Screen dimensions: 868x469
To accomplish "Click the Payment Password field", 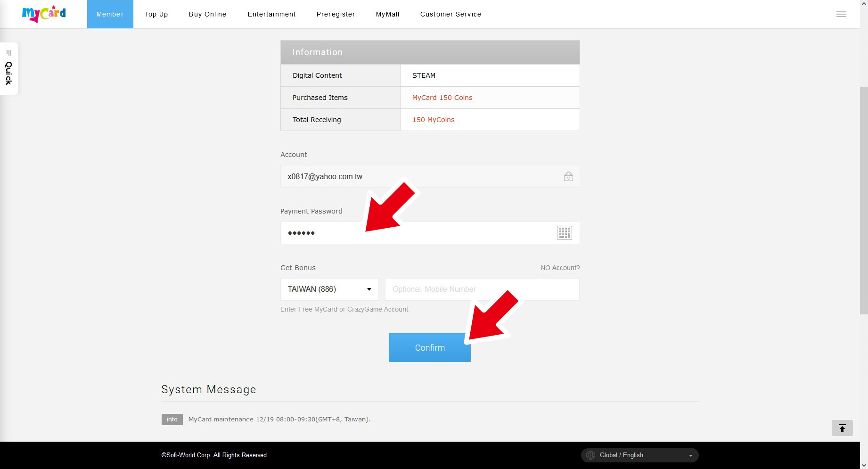I will [x=430, y=233].
